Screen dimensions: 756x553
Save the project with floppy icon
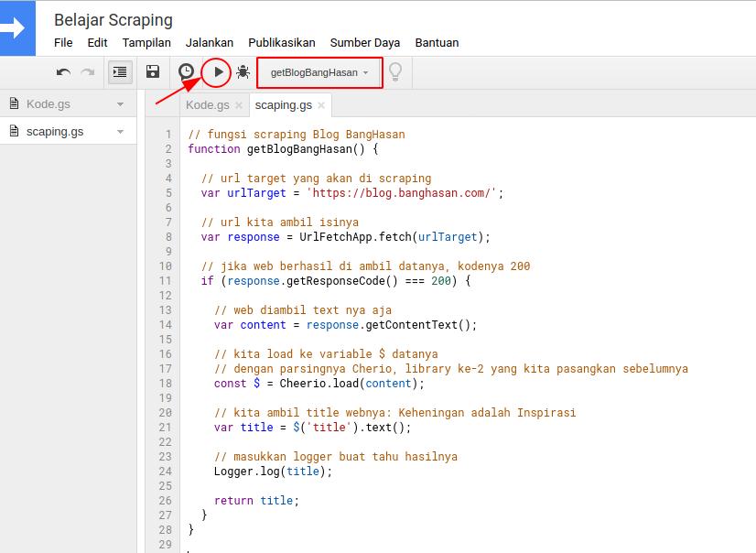point(153,71)
